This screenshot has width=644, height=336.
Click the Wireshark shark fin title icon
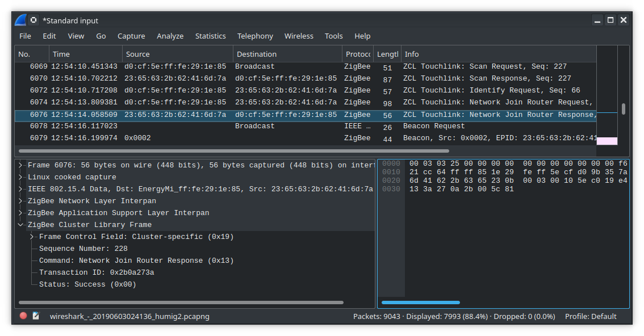click(x=20, y=20)
